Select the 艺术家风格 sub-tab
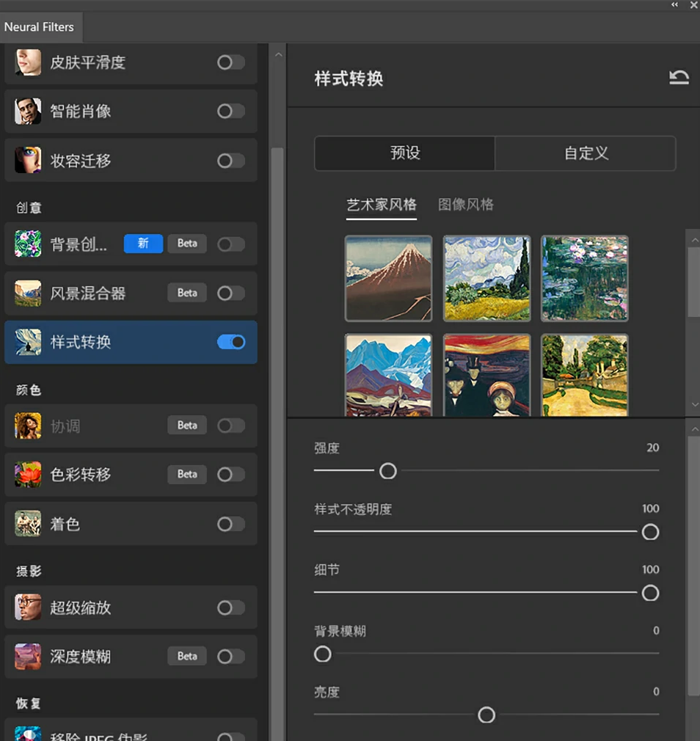The image size is (700, 741). coord(382,205)
